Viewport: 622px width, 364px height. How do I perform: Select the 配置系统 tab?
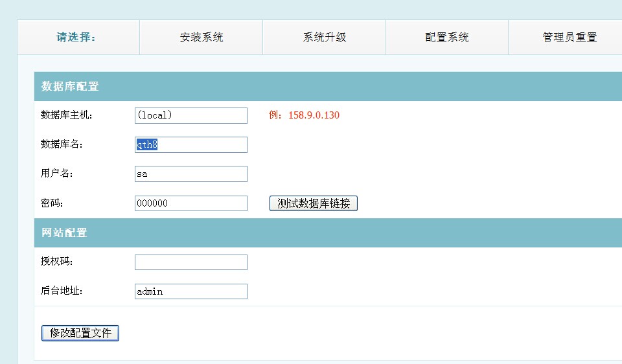(x=446, y=38)
